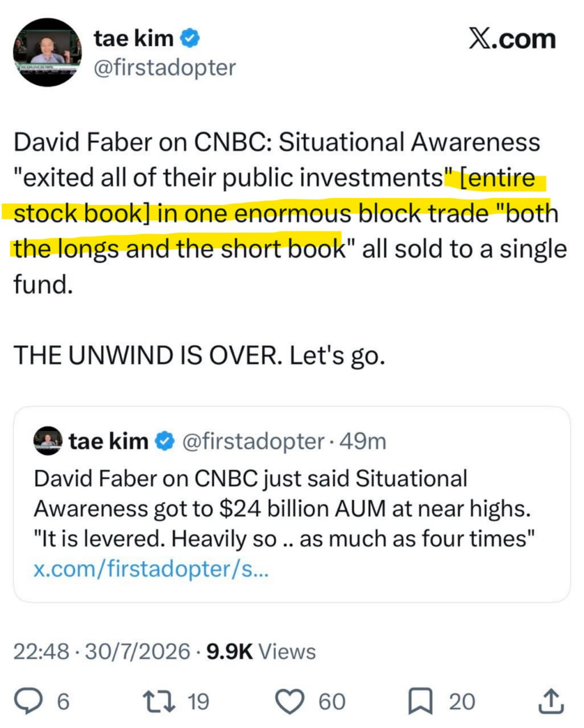Click the like count 60
Screen dimensions: 584x728
(x=332, y=702)
